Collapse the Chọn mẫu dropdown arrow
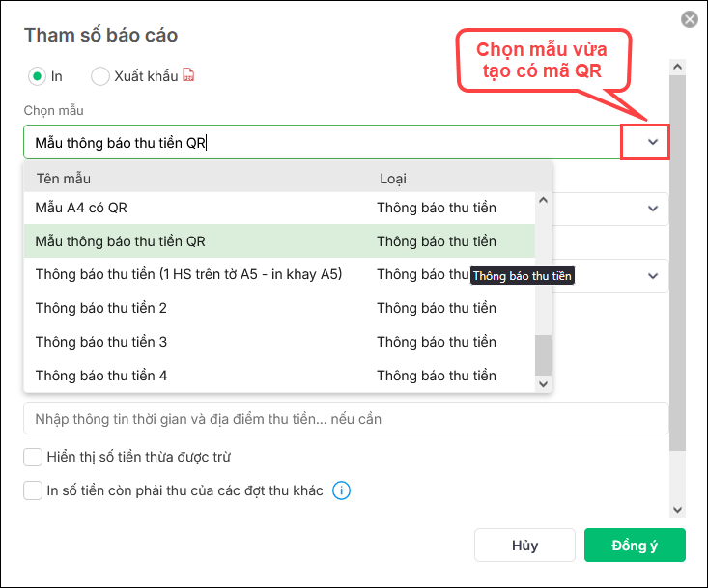708x588 pixels. (653, 143)
